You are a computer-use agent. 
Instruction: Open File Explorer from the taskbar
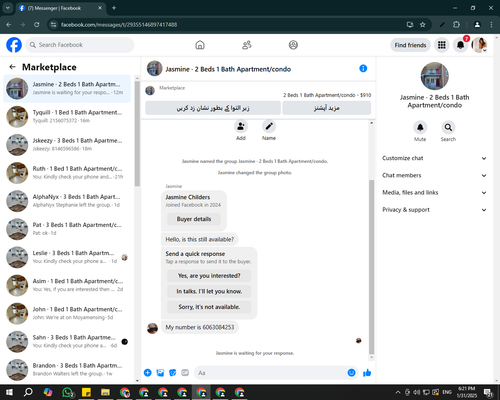click(105, 392)
